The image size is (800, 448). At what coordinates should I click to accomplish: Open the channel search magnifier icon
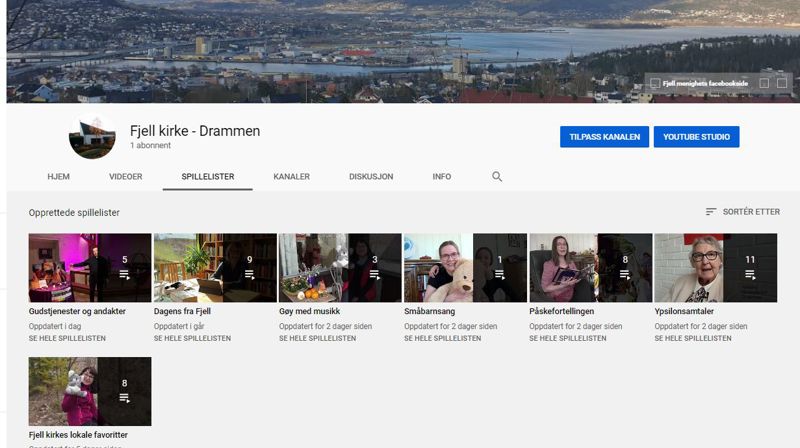pos(497,177)
